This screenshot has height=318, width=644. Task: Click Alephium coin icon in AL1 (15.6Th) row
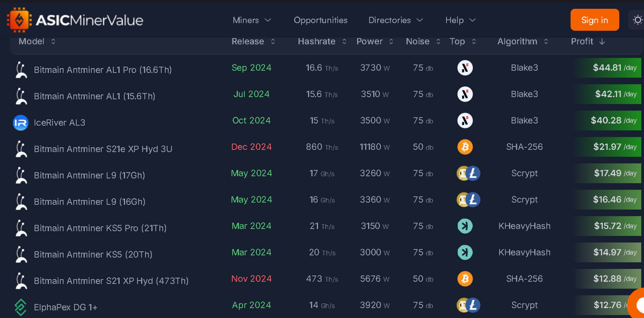coord(465,94)
